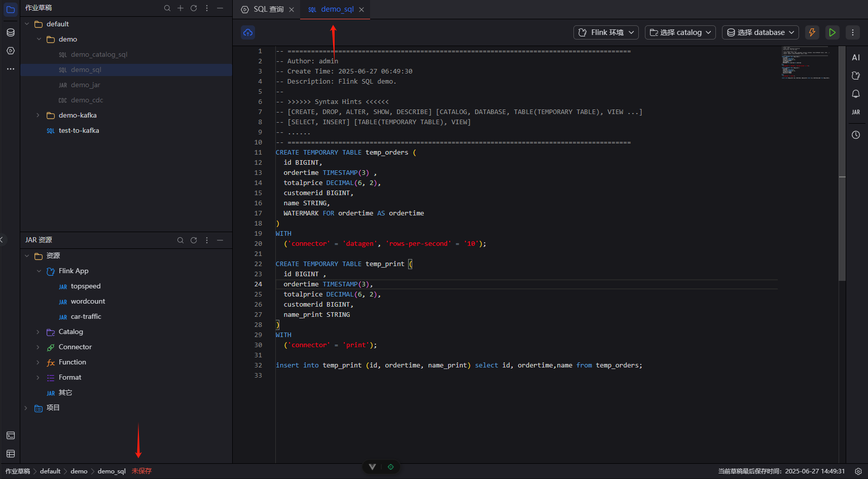Open the history clock icon in right sidebar
This screenshot has width=868, height=479.
coord(856,135)
